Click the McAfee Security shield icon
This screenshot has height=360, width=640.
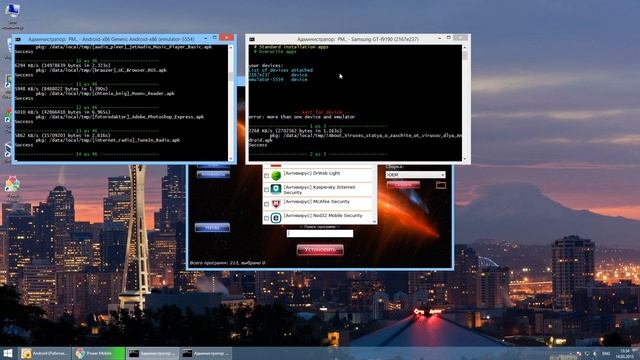[x=276, y=204]
